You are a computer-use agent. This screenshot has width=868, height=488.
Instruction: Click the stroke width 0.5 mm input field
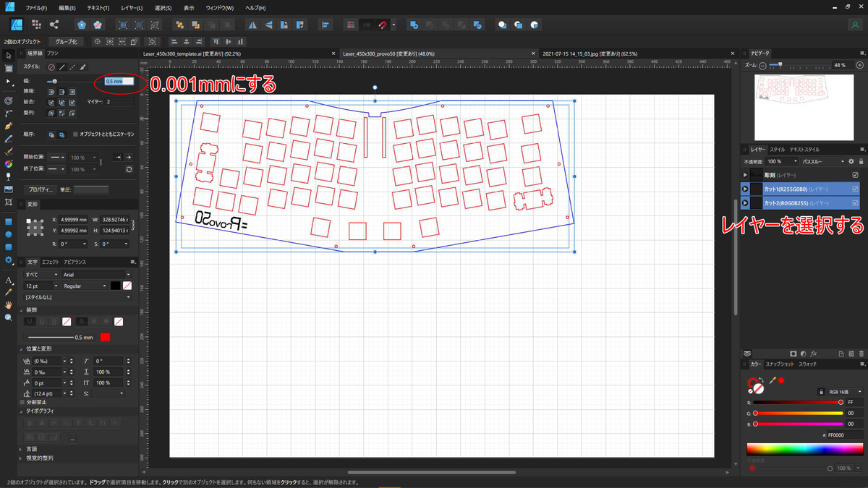point(119,81)
